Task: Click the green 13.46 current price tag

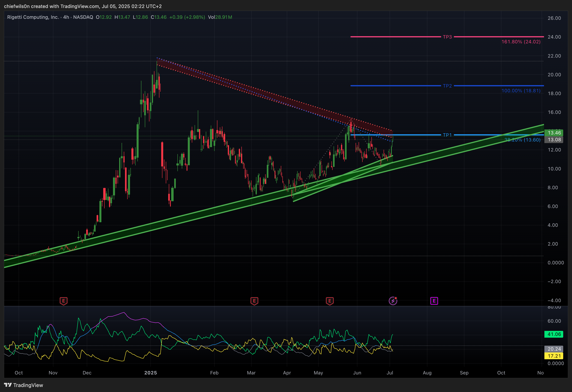Action: point(554,133)
